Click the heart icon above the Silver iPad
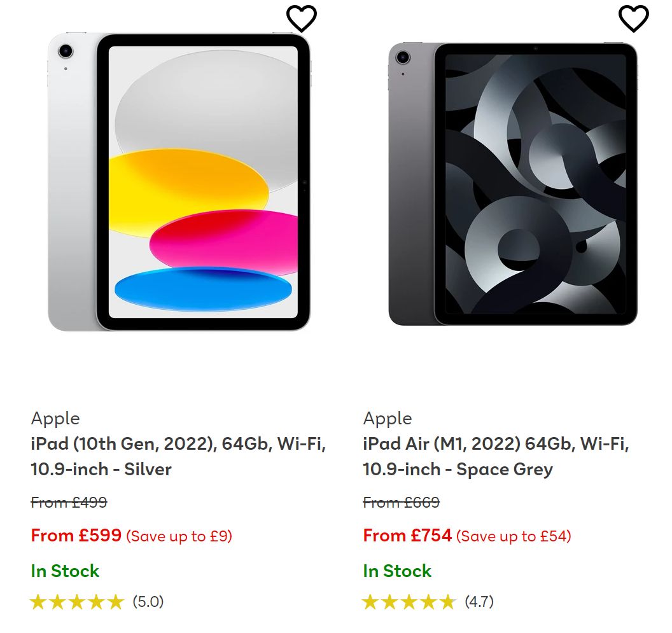This screenshot has height=633, width=672. (x=302, y=18)
